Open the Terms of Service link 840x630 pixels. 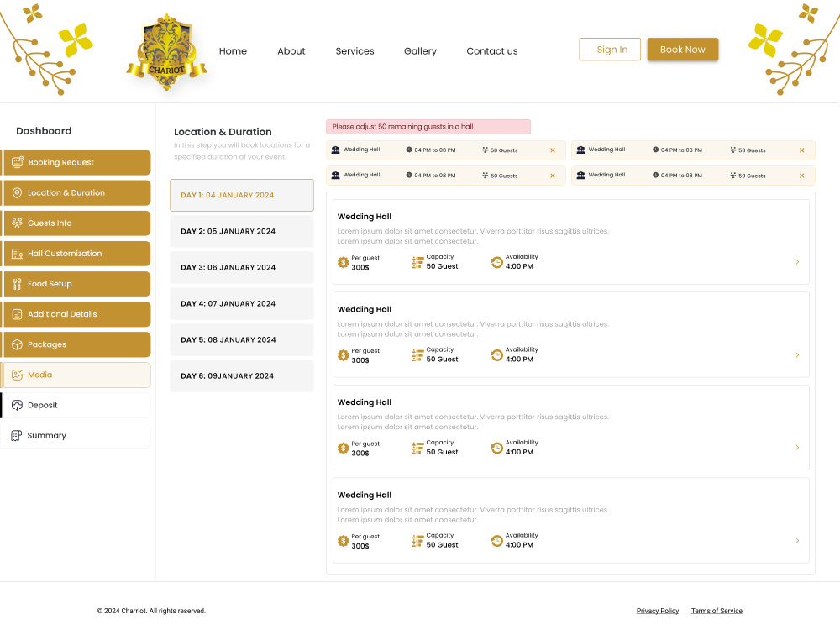(x=717, y=611)
